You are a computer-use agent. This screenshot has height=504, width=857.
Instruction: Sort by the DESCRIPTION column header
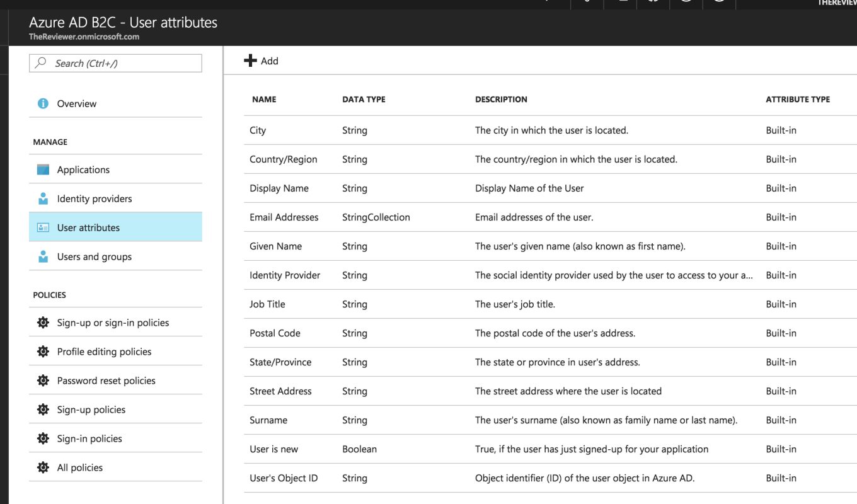501,100
